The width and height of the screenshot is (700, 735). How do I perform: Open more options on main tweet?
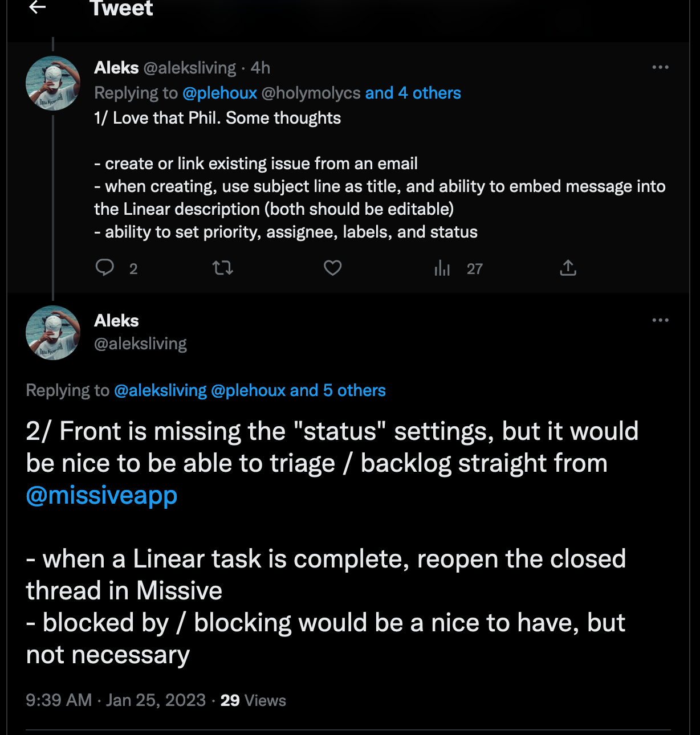point(660,320)
